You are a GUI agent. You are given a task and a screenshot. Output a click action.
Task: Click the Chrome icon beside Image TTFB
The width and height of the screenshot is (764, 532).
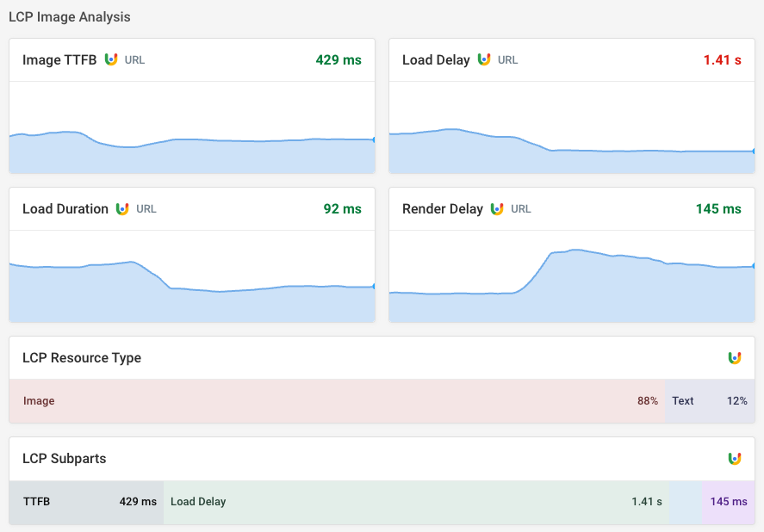pos(110,59)
